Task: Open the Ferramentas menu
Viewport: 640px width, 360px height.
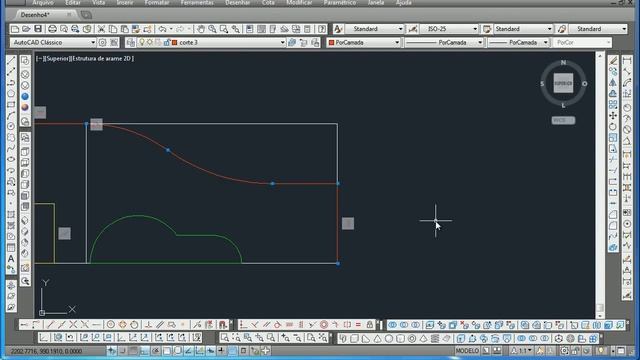Action: [x=197, y=2]
